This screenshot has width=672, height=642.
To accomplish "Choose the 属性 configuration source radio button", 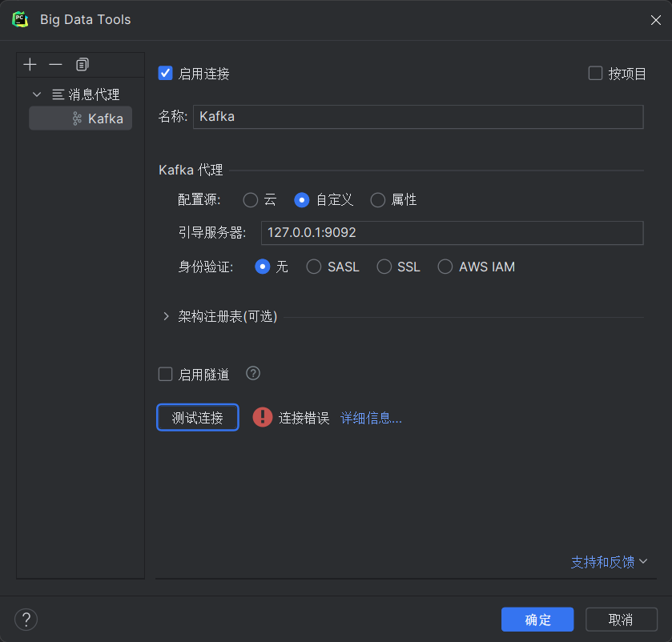I will tap(377, 200).
